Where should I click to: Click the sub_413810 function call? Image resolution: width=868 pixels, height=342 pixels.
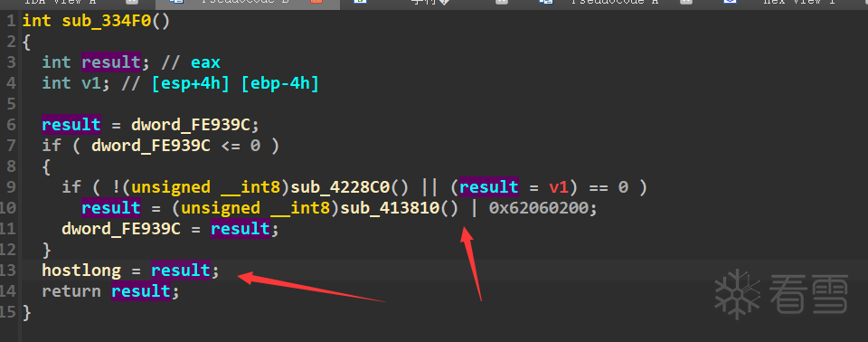click(389, 208)
